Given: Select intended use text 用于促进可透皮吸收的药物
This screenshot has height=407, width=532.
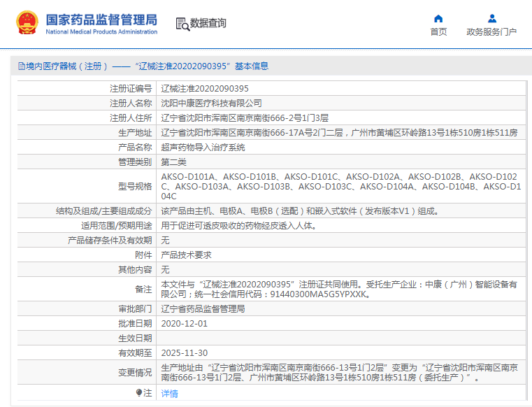Looking at the screenshot, I should (239, 226).
